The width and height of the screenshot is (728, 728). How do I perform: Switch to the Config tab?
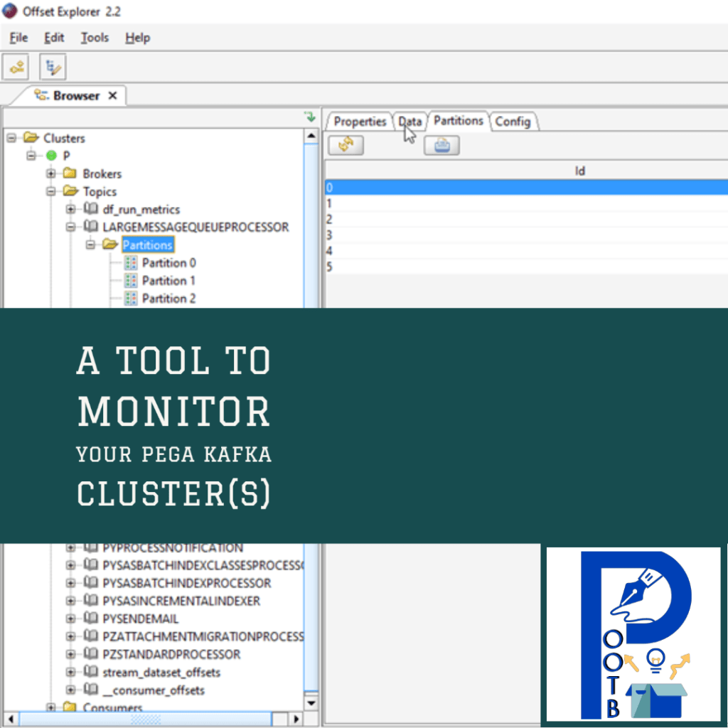[x=513, y=122]
